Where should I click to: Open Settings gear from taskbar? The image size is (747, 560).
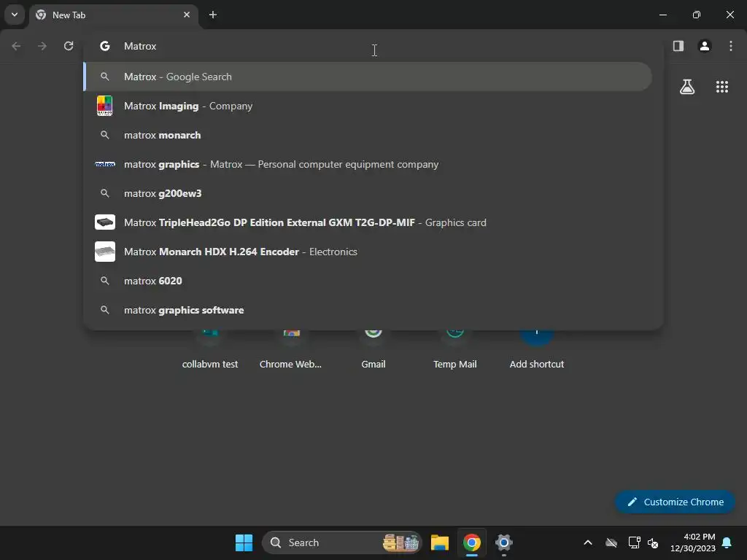(x=503, y=542)
